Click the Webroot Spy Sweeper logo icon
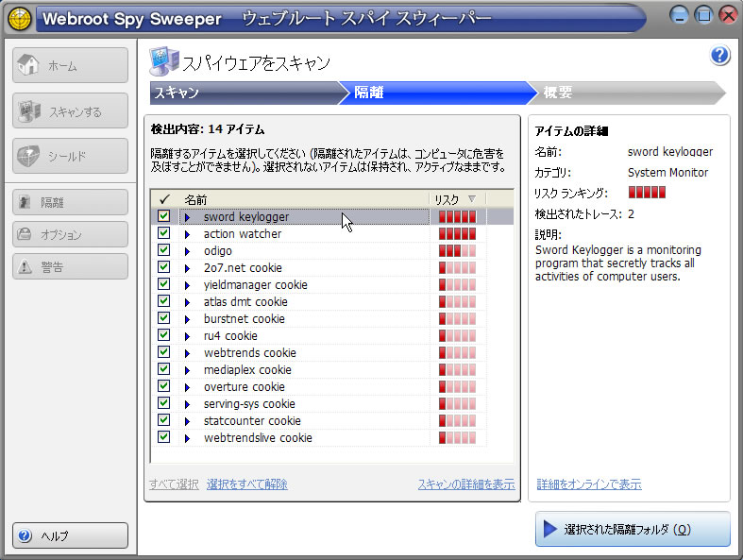Image resolution: width=743 pixels, height=560 pixels. pos(20,19)
